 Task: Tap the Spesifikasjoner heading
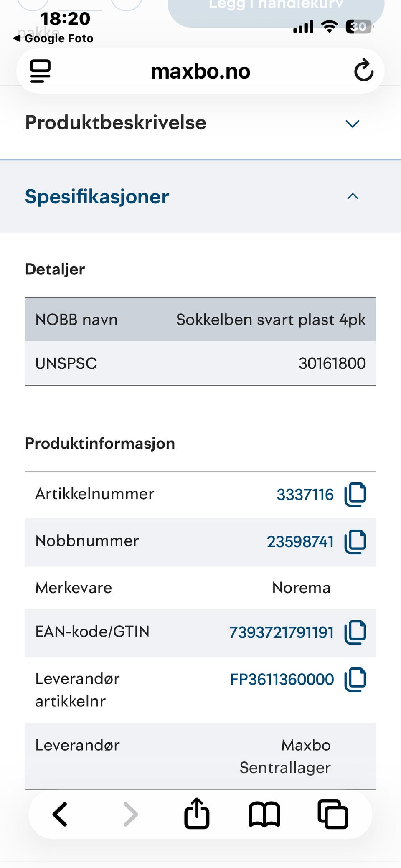click(97, 196)
